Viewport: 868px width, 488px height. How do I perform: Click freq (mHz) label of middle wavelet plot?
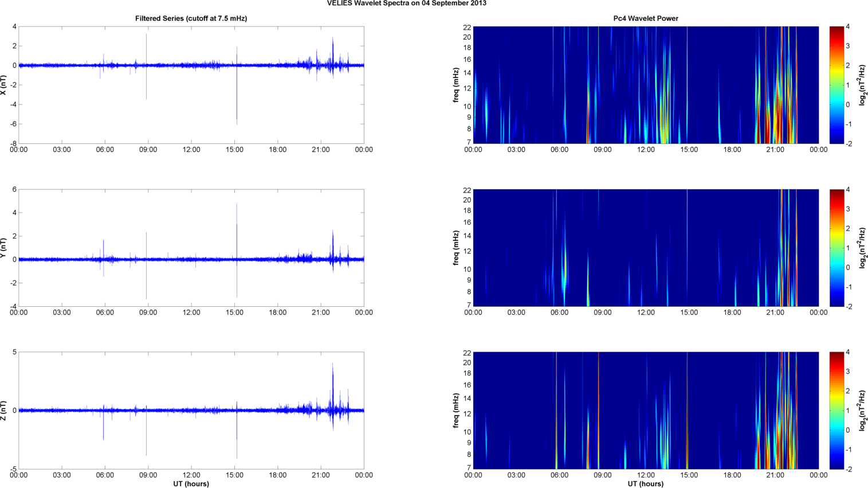[x=456, y=248]
